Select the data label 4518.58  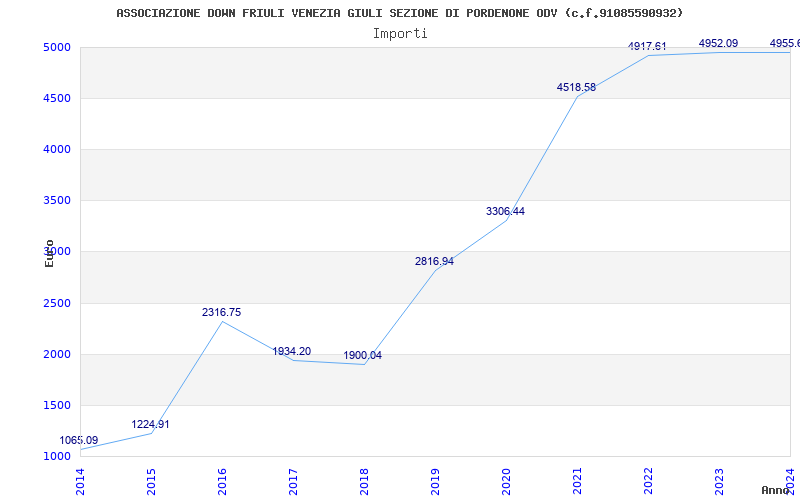pos(576,88)
